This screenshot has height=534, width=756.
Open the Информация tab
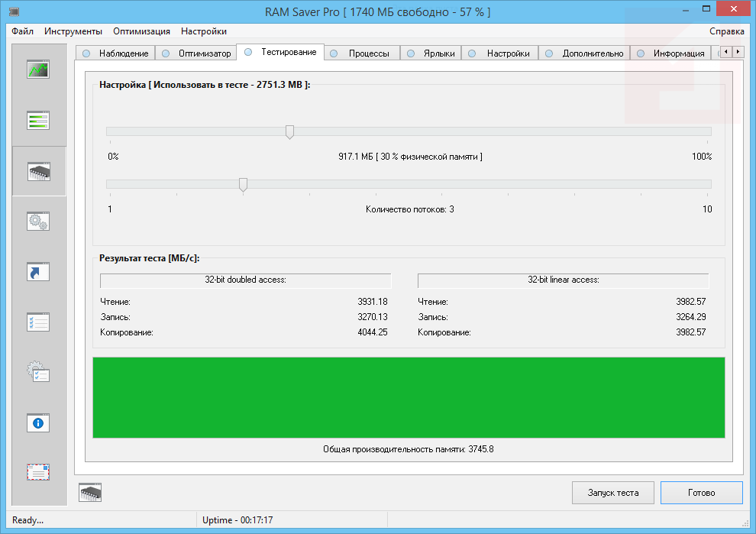pos(670,53)
